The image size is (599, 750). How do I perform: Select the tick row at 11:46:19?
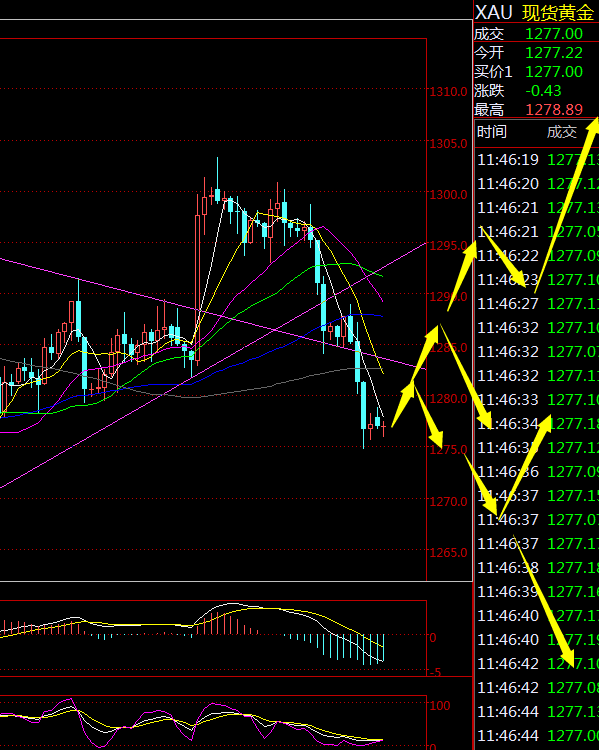tap(538, 159)
